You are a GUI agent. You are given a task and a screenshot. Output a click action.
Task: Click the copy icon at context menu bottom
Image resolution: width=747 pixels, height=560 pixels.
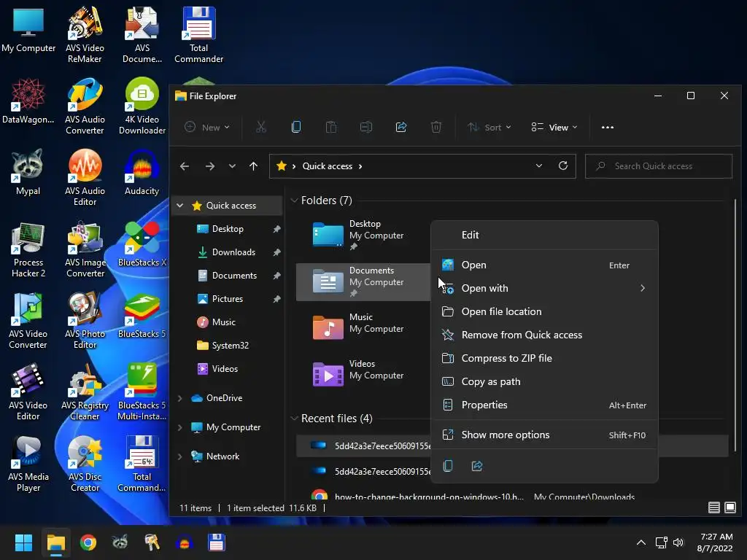click(448, 466)
